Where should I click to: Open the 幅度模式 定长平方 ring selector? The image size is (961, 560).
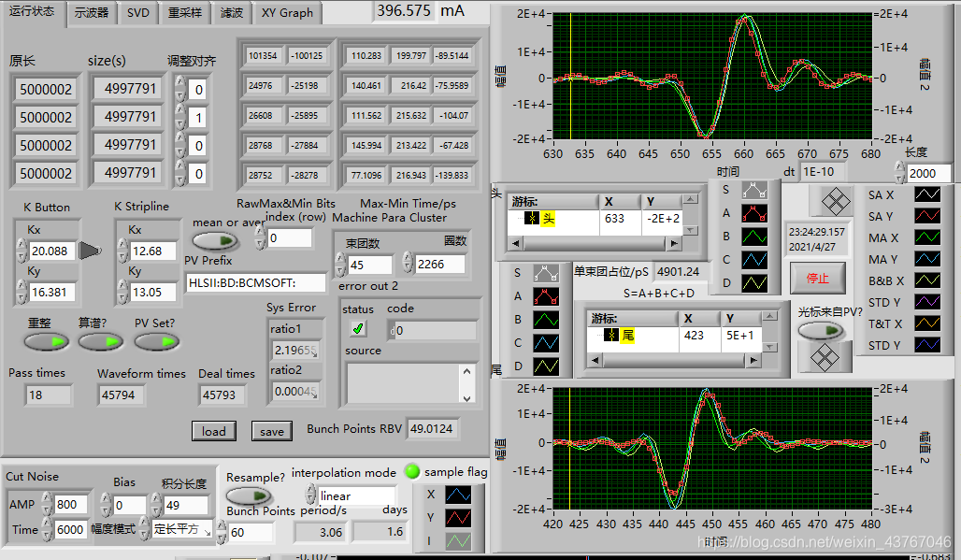pos(182,529)
